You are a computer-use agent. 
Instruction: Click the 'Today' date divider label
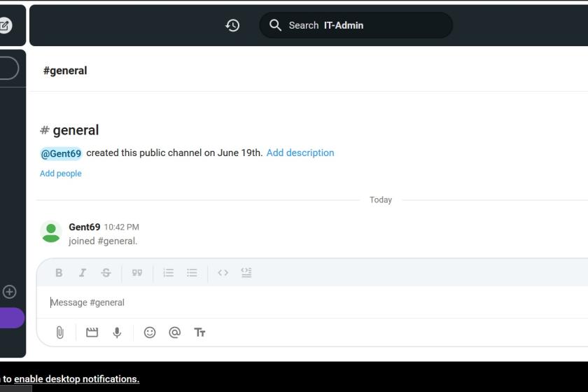click(381, 200)
